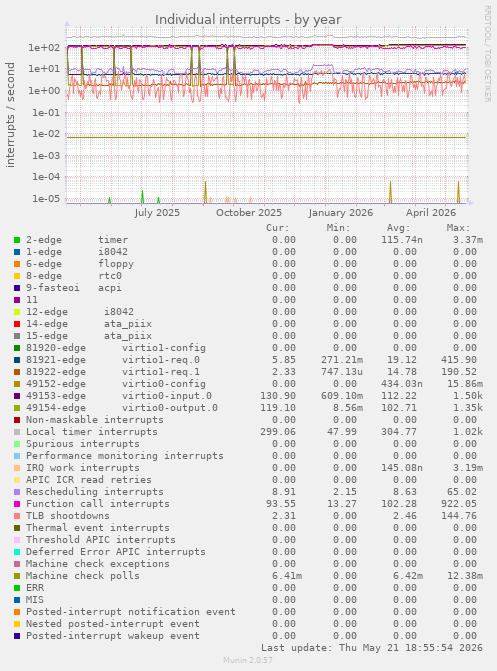The image size is (497, 671).
Task: Click the Last update timestamp text
Action: [372, 647]
